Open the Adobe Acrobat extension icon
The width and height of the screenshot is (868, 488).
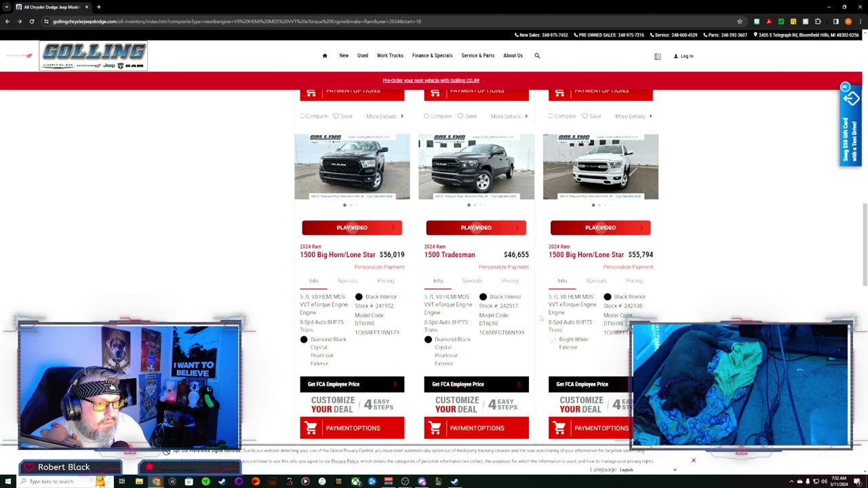pos(768,21)
